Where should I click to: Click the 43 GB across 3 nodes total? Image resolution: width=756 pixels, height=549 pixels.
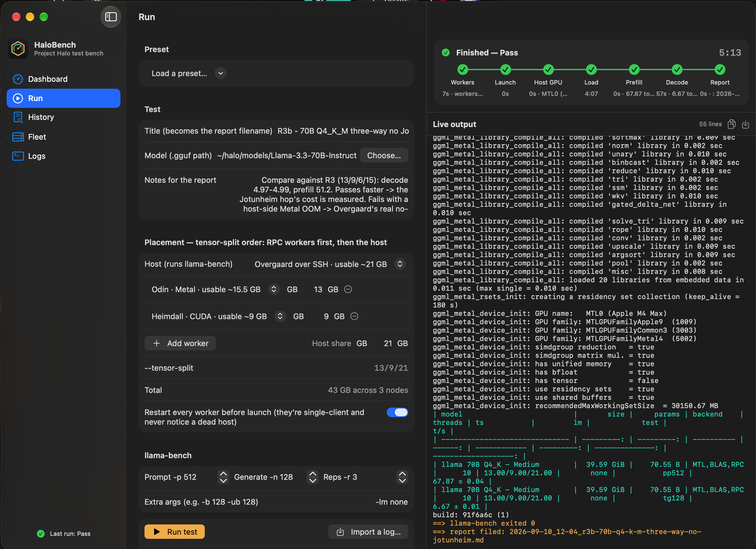click(x=368, y=390)
